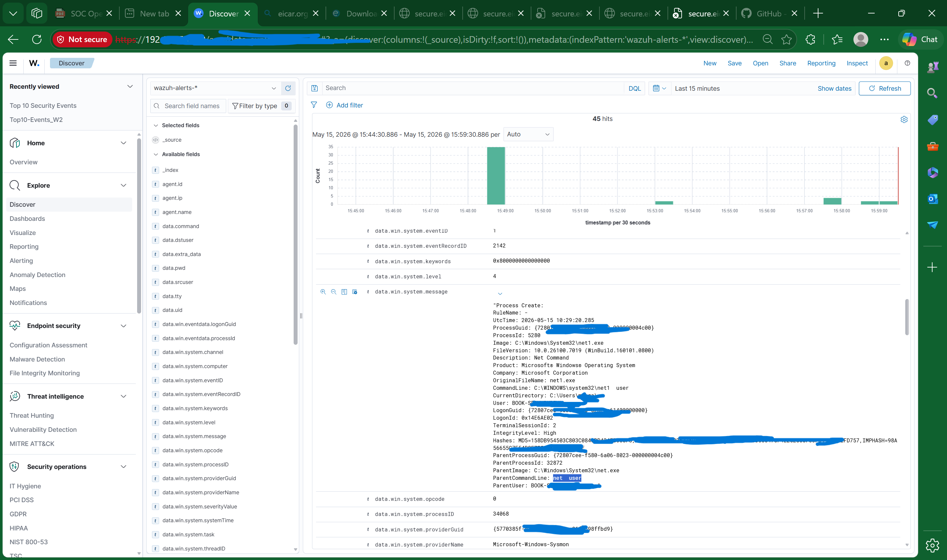Open the browser zoom magnifier in address bar
This screenshot has width=947, height=560.
click(767, 39)
